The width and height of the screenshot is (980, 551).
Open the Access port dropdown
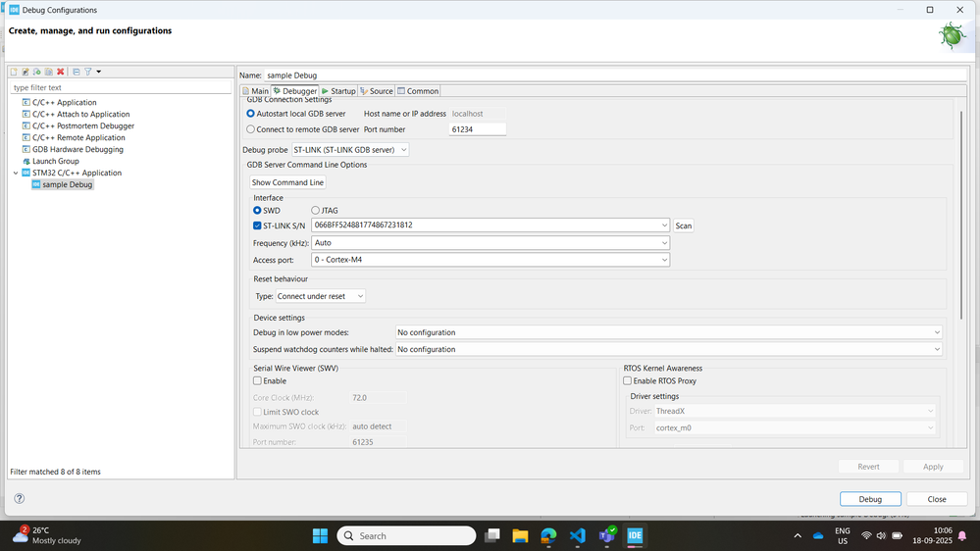490,260
